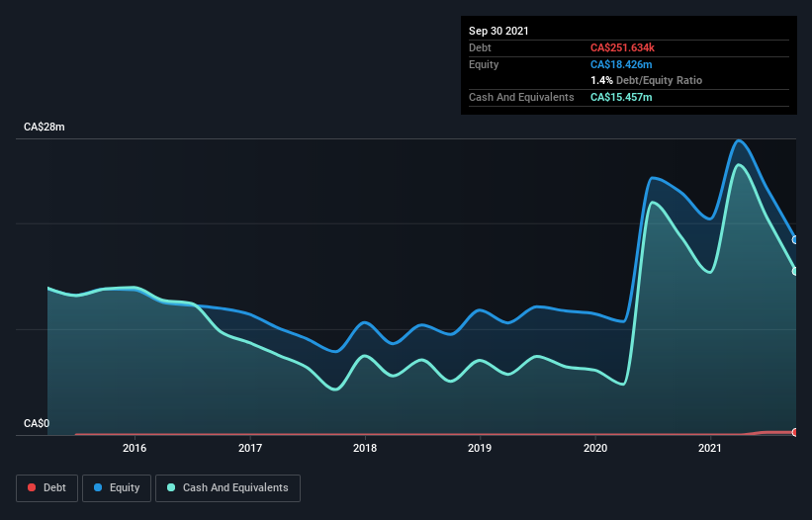Toggle the Equity legend button
The image size is (812, 520).
pos(117,488)
